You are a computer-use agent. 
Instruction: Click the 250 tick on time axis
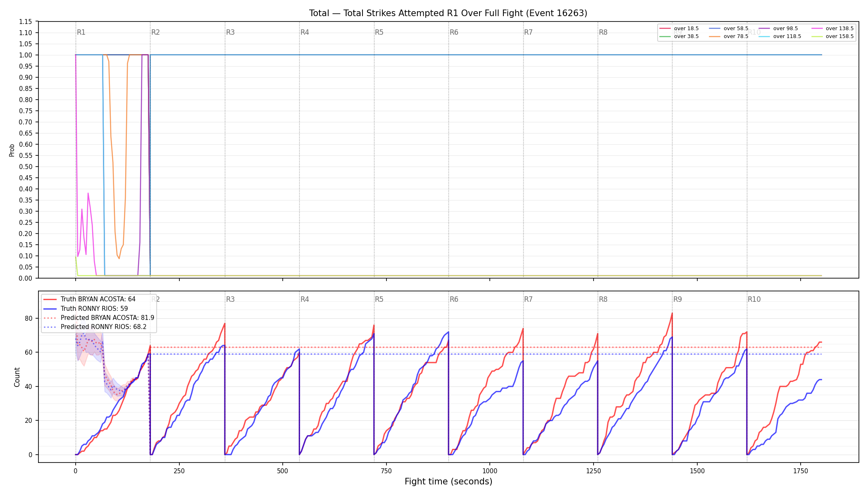(179, 471)
